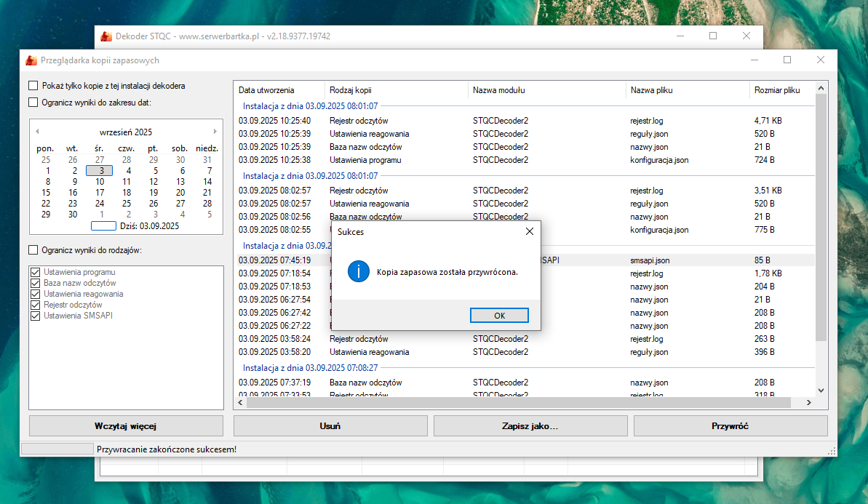868x504 pixels.
Task: Go to previous month in calendar
Action: tap(38, 132)
